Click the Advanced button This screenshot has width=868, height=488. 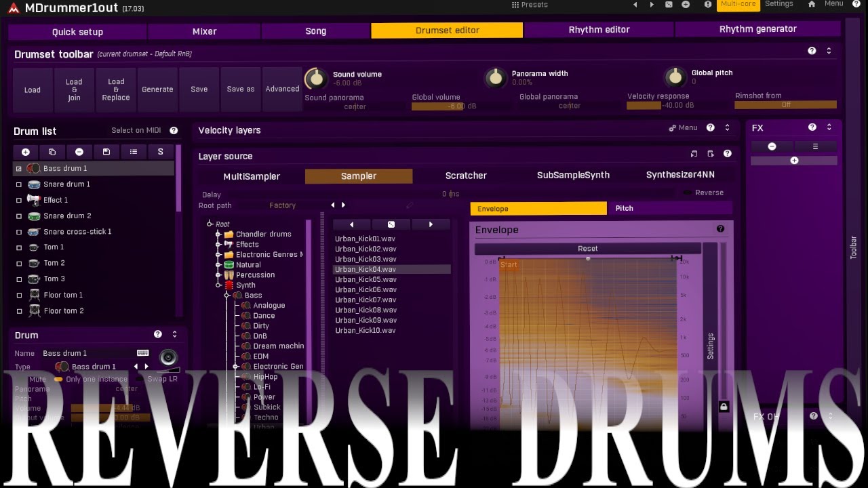coord(282,89)
